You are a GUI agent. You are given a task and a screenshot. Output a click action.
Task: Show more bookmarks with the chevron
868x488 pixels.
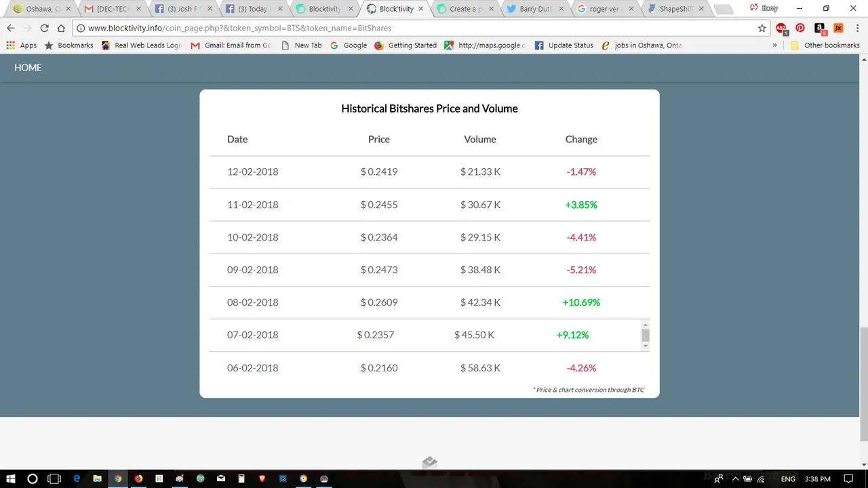[x=774, y=45]
